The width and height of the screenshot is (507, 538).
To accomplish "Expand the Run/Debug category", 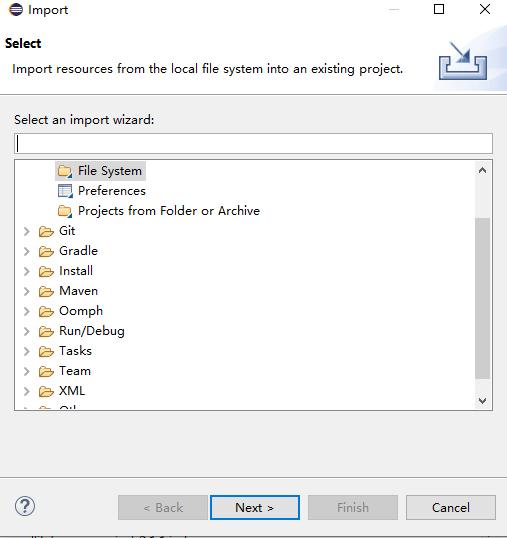I will pos(27,331).
